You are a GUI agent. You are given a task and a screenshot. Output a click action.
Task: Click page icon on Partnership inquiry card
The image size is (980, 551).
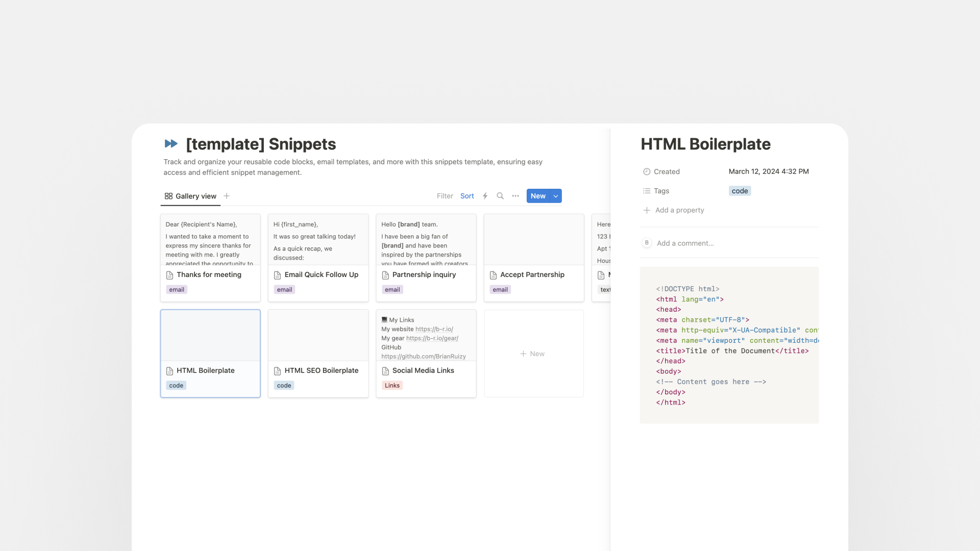[385, 275]
